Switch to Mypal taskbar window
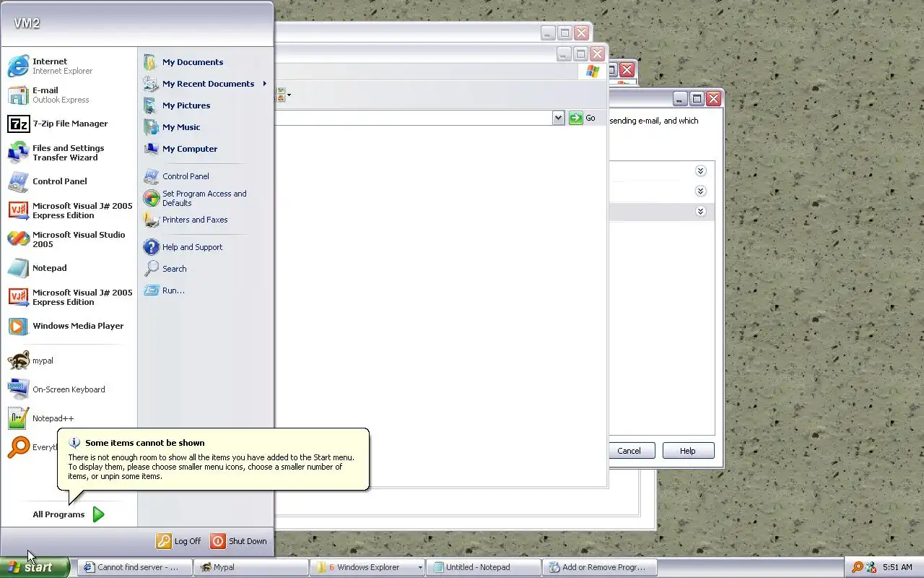 pyautogui.click(x=251, y=567)
